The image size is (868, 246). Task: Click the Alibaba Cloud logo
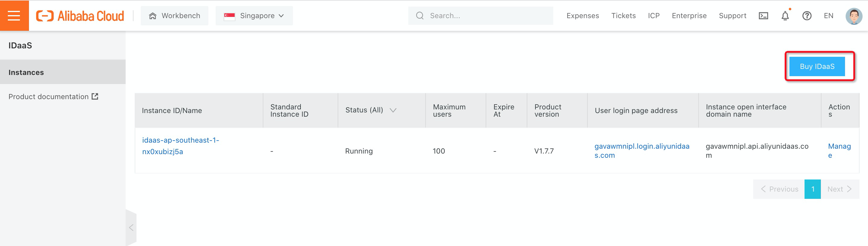[x=80, y=16]
